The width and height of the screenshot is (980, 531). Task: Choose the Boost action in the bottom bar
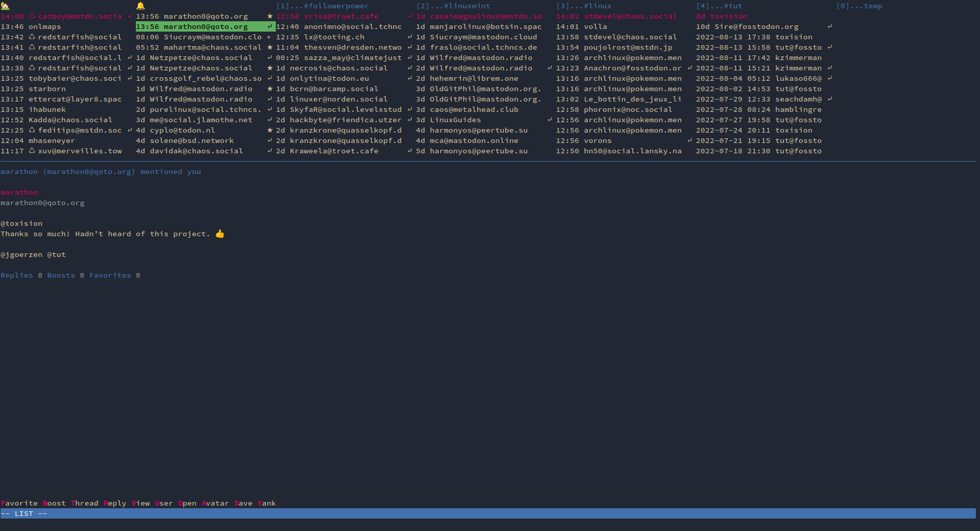(54, 503)
